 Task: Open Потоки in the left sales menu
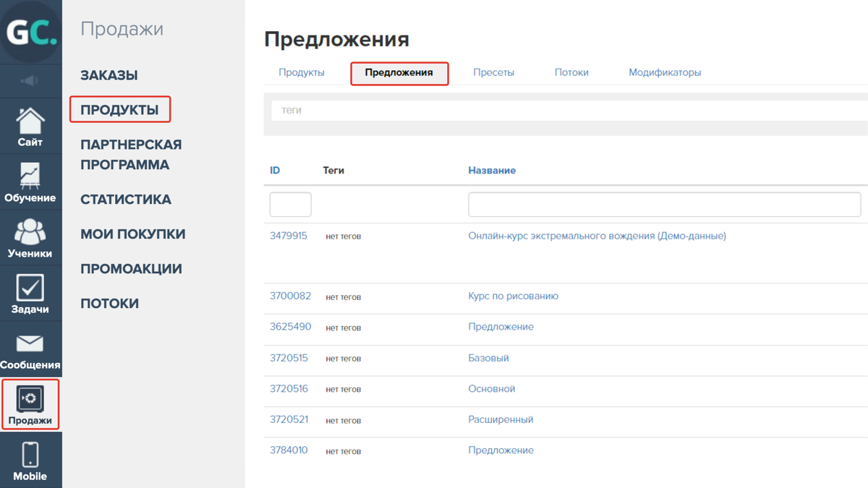tap(109, 304)
